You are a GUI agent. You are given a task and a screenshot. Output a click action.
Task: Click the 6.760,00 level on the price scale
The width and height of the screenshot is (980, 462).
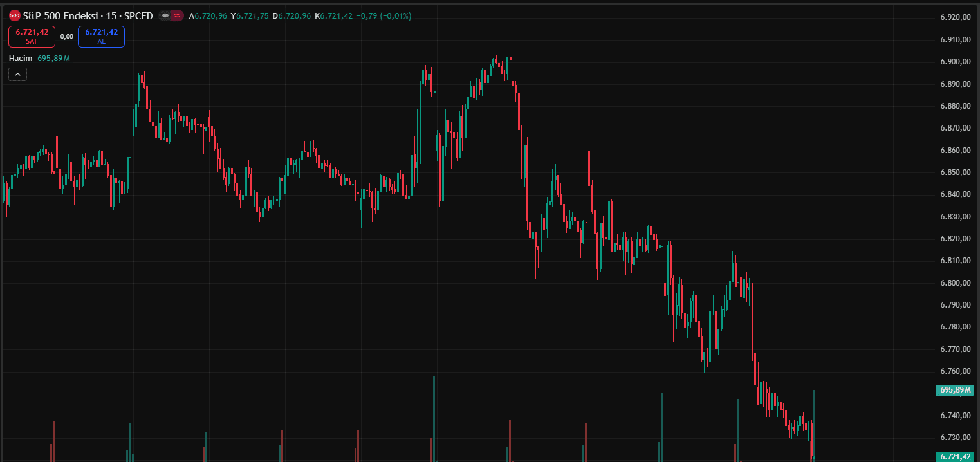955,371
